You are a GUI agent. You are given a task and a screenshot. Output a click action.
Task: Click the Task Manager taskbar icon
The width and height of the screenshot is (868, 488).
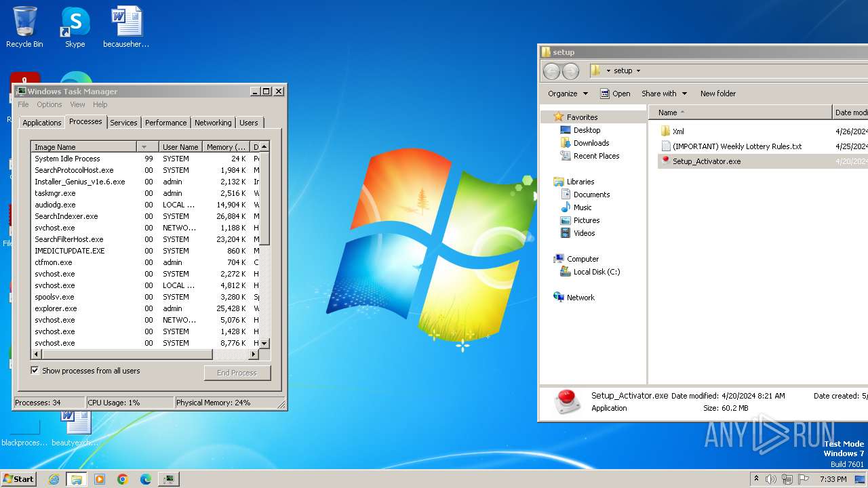click(169, 479)
